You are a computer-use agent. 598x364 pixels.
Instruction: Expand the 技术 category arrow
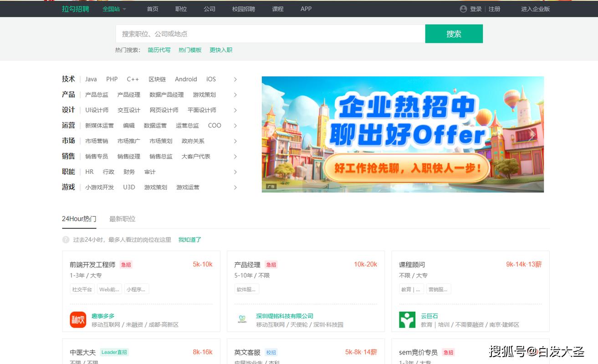tap(235, 79)
